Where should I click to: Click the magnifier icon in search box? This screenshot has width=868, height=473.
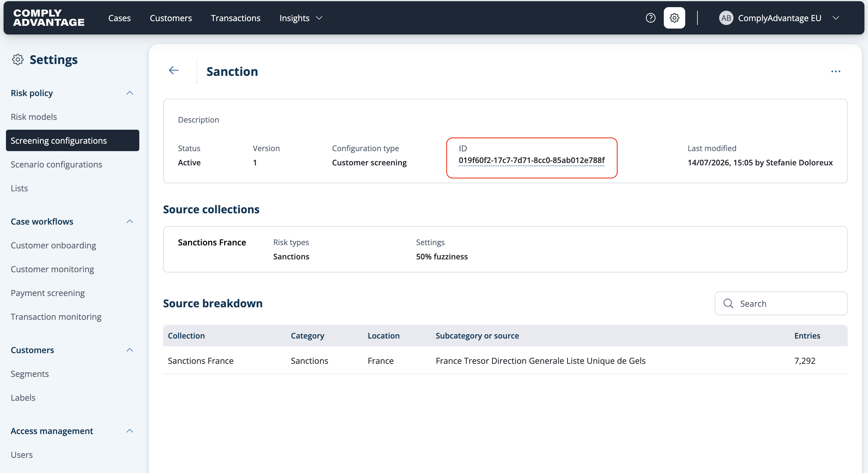click(x=728, y=303)
